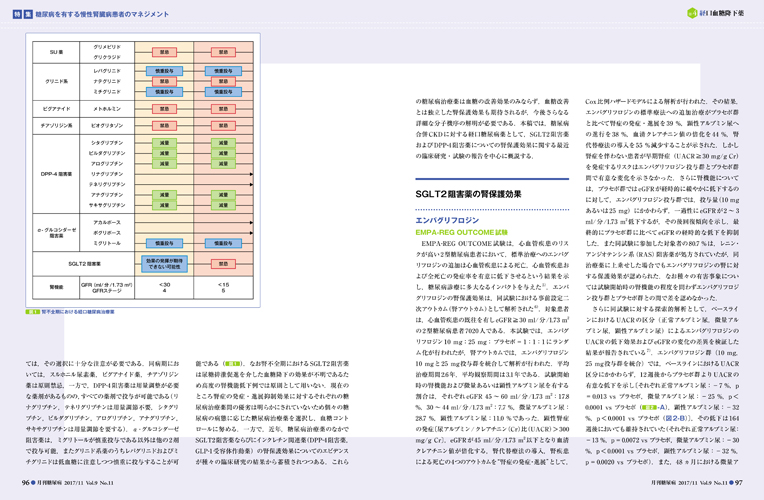Viewport: 764px width, 500px height.
Task: Click the '図2-A' figure reference in body text
Action: coord(652,407)
